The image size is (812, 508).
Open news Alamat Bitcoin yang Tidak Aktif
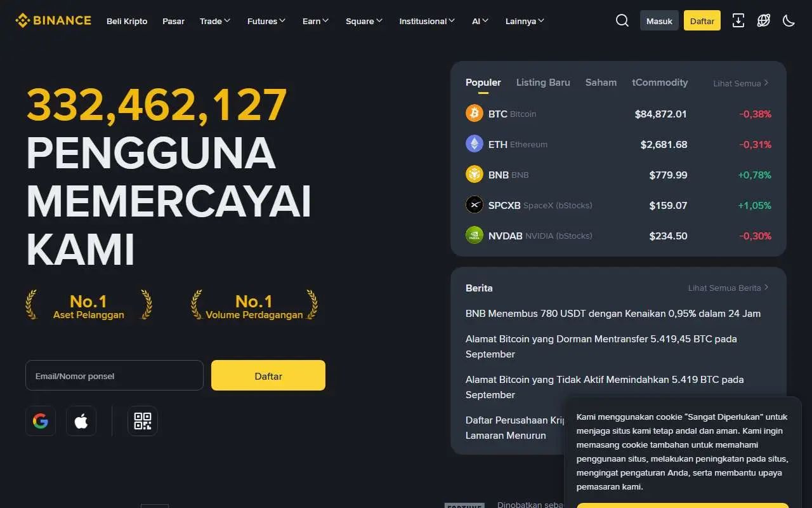point(605,387)
